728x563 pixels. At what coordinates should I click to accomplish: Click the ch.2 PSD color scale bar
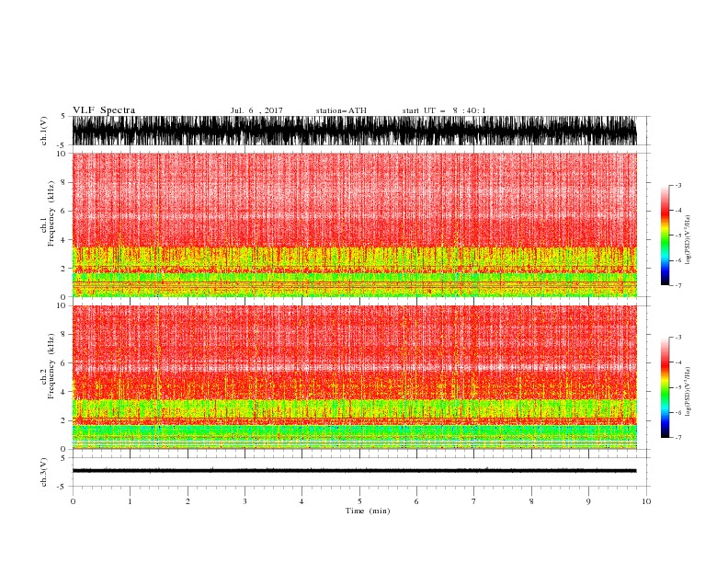665,387
